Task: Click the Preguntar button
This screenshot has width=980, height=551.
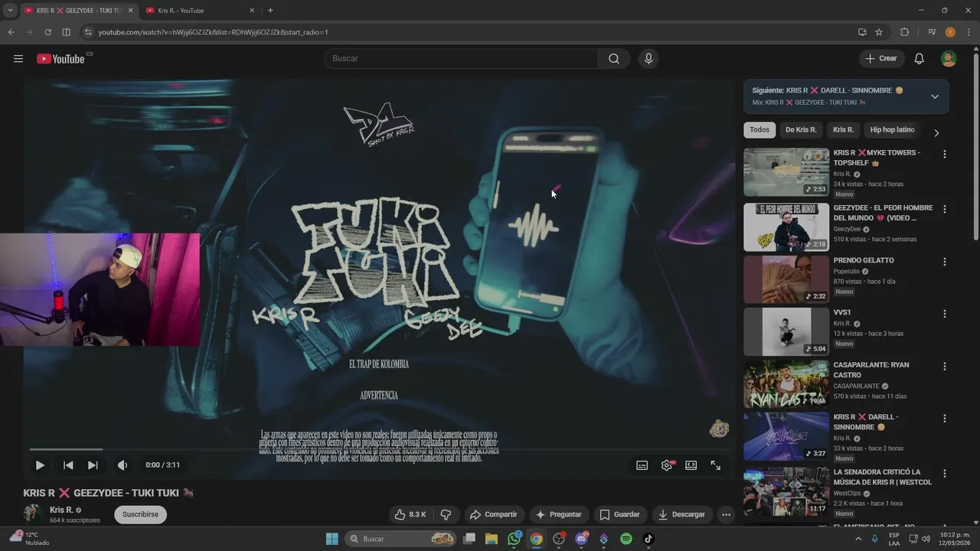Action: pos(558,514)
